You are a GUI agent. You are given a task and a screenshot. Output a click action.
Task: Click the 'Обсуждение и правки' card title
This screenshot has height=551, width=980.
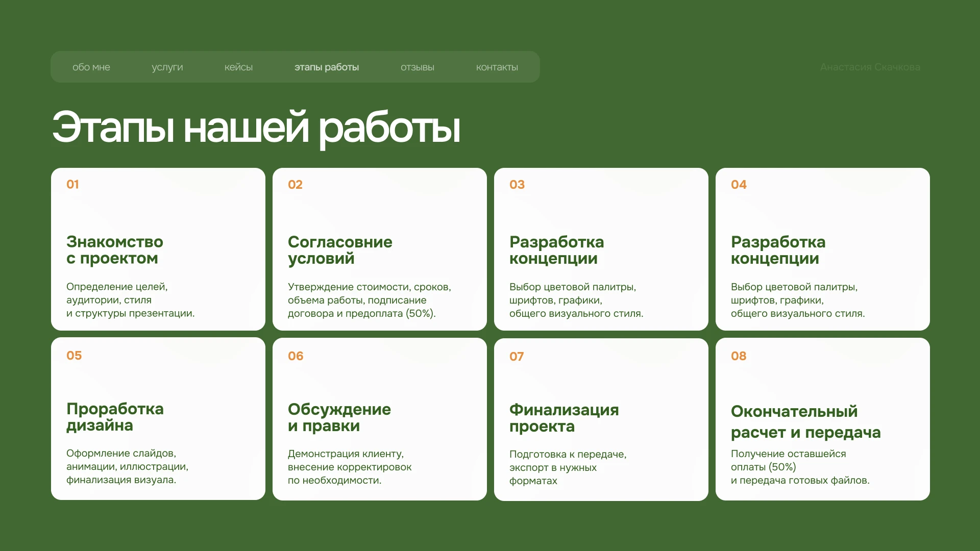pos(339,417)
